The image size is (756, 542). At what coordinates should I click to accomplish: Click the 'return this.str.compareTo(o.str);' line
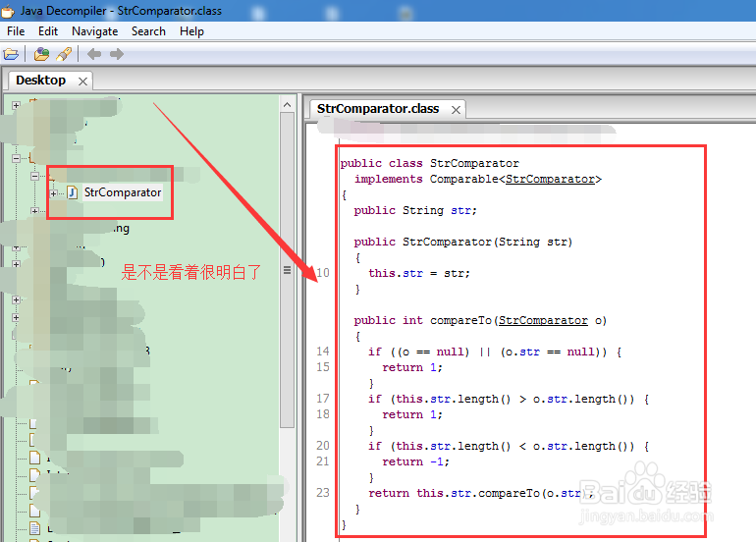click(481, 493)
